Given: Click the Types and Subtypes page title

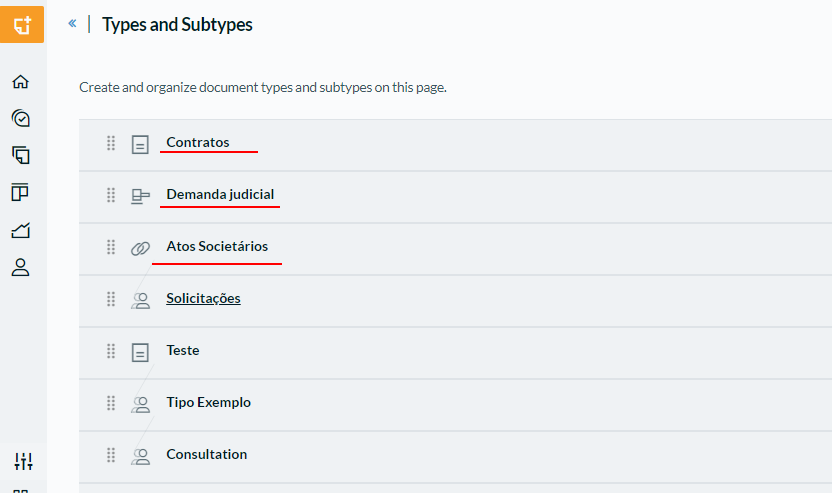Looking at the screenshot, I should pyautogui.click(x=177, y=24).
